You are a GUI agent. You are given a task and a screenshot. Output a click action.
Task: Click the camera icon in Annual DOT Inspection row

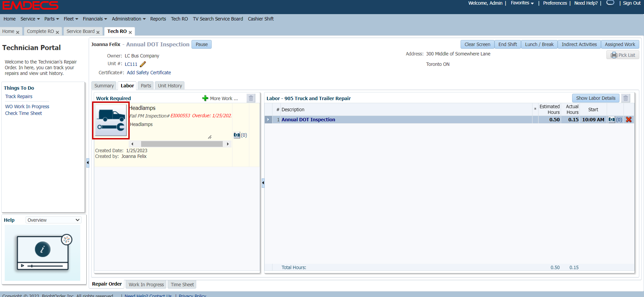point(612,120)
